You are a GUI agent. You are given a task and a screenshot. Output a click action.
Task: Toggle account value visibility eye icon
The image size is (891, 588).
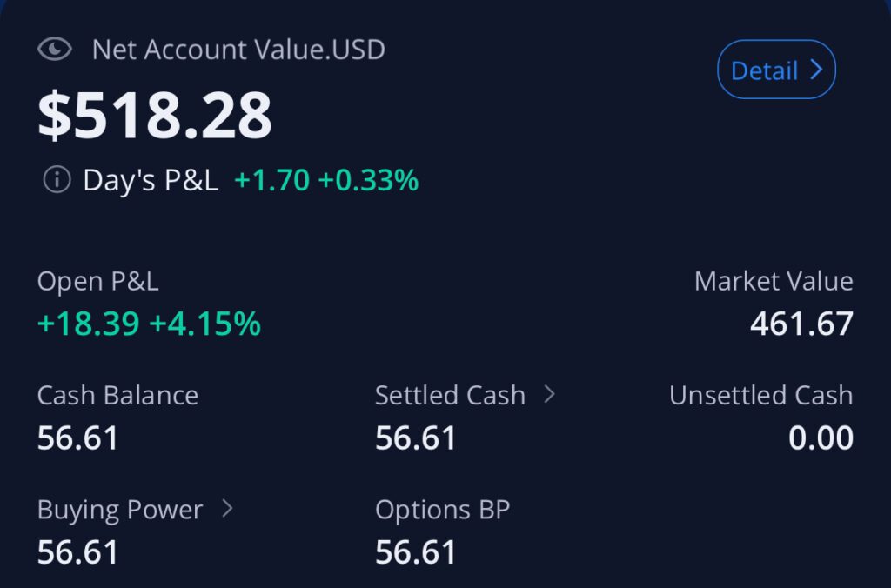(x=55, y=49)
